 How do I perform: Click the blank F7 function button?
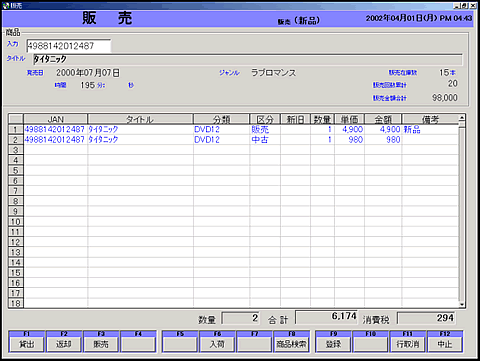(x=254, y=344)
